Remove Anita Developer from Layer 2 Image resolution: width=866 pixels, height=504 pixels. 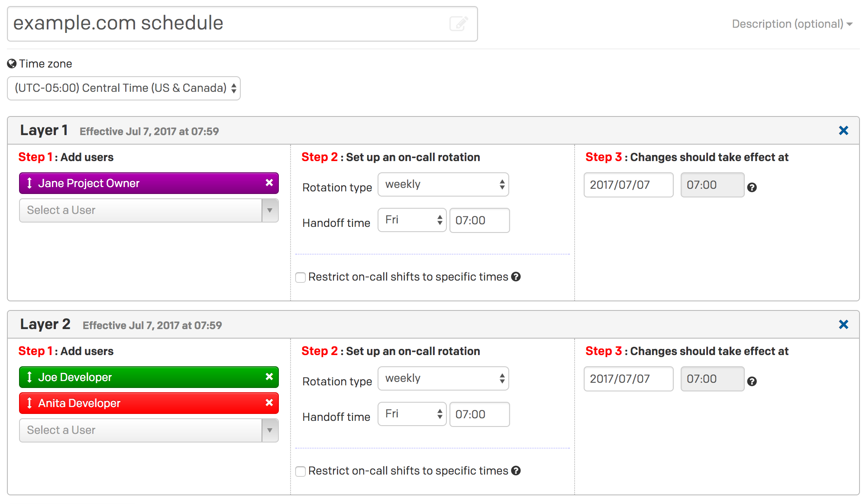269,403
